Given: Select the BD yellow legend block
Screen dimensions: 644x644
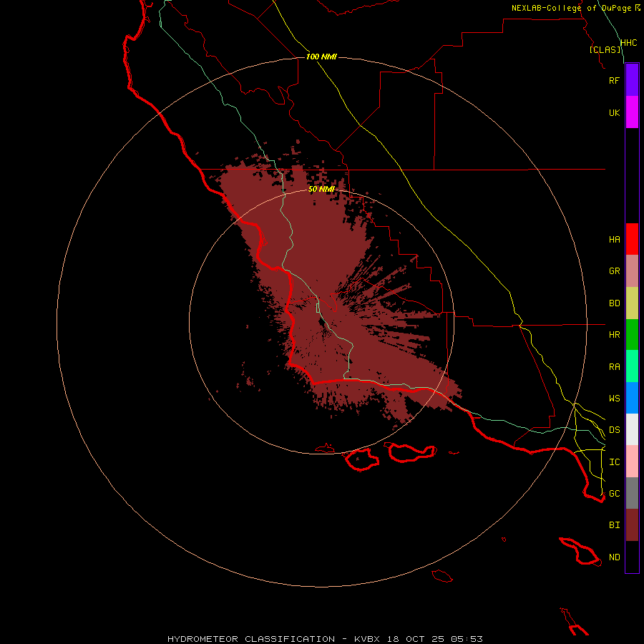Looking at the screenshot, I should tap(632, 303).
